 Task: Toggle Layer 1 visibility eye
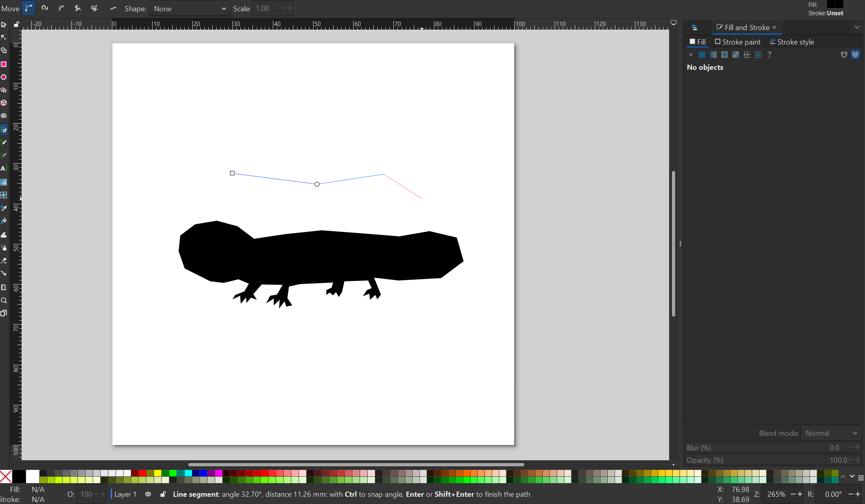pos(148,494)
